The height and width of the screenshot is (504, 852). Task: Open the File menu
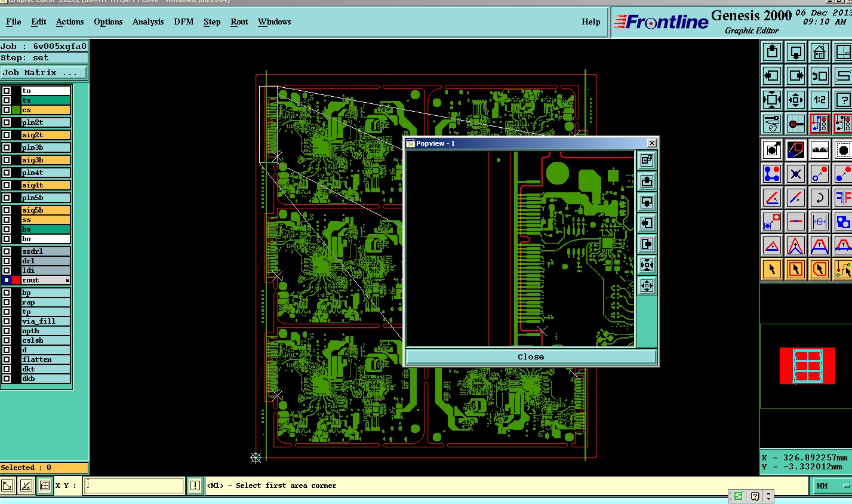click(x=14, y=21)
